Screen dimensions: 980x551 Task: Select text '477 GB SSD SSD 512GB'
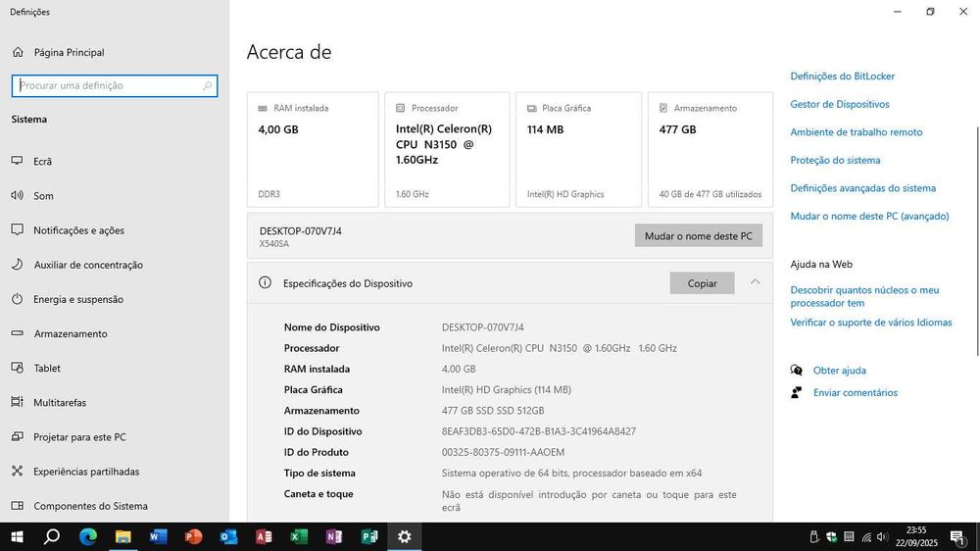tap(493, 411)
